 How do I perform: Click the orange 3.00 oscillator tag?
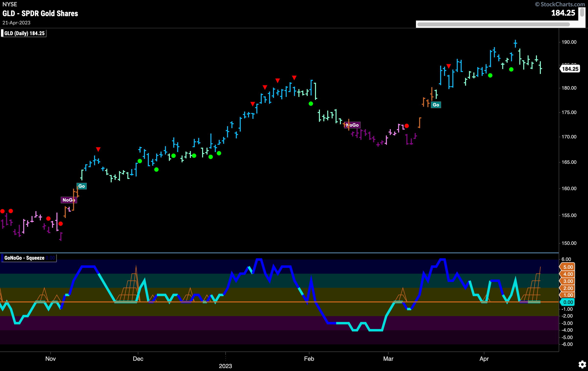pos(567,281)
